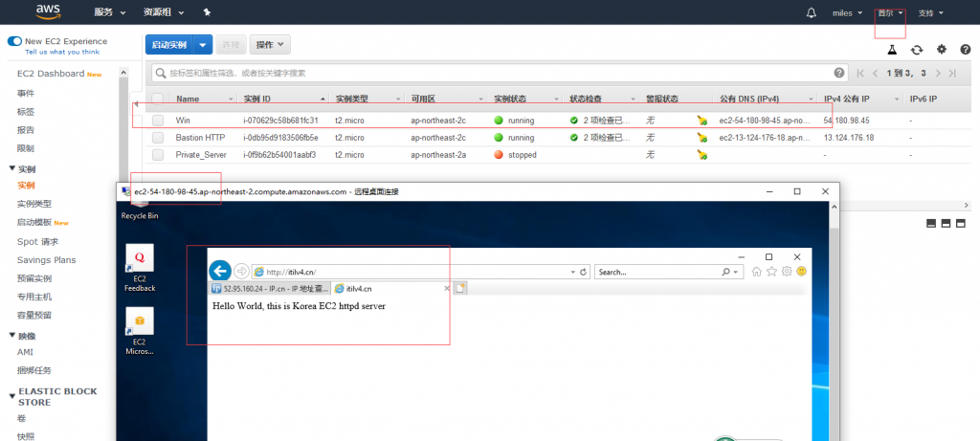Open the instance table settings gear

click(x=942, y=50)
